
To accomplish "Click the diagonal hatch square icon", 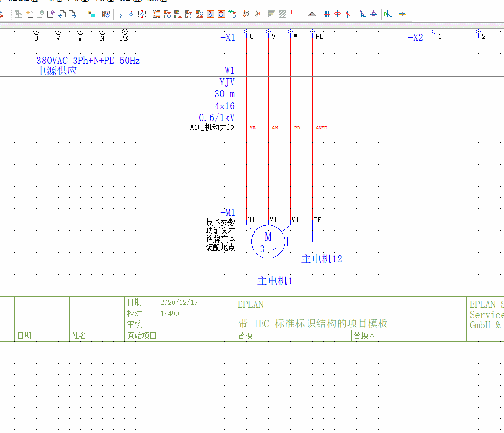I will 283,14.
